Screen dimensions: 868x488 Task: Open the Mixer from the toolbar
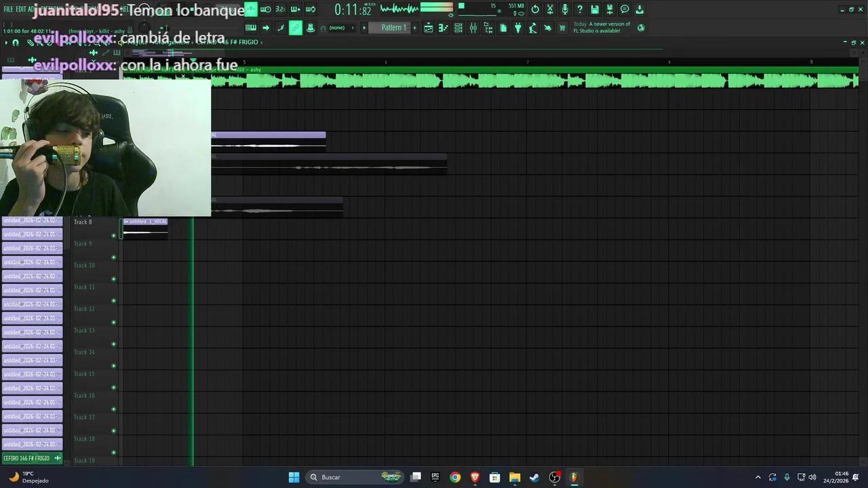473,27
